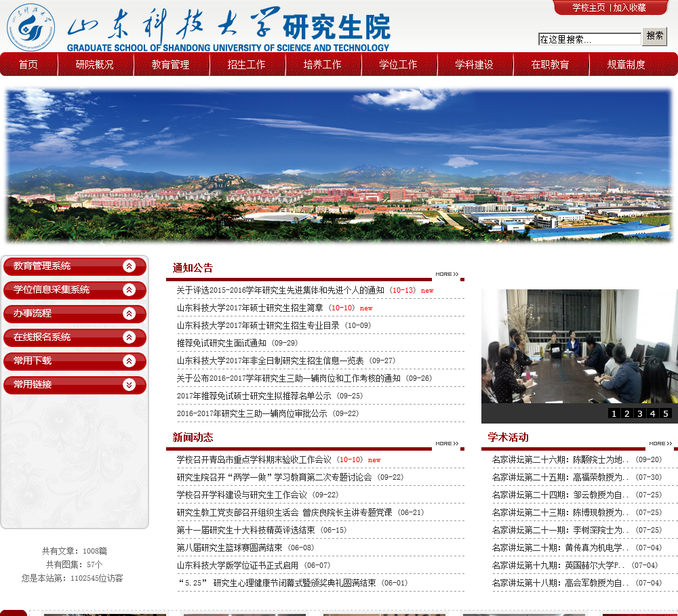Open 名家讲坛第二十六期 陈颙院士 link
This screenshot has height=616, width=678.
tap(561, 459)
